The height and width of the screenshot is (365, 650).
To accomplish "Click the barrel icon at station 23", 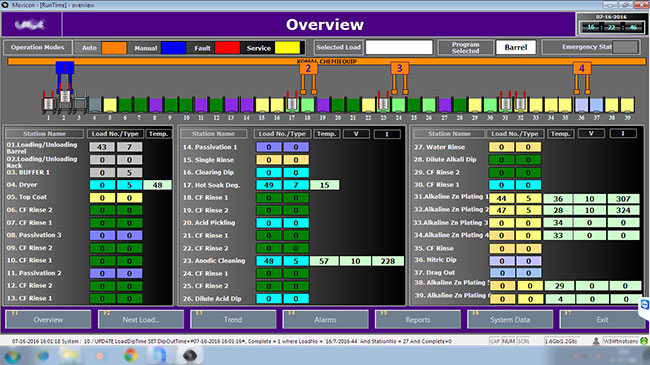I will [x=383, y=104].
